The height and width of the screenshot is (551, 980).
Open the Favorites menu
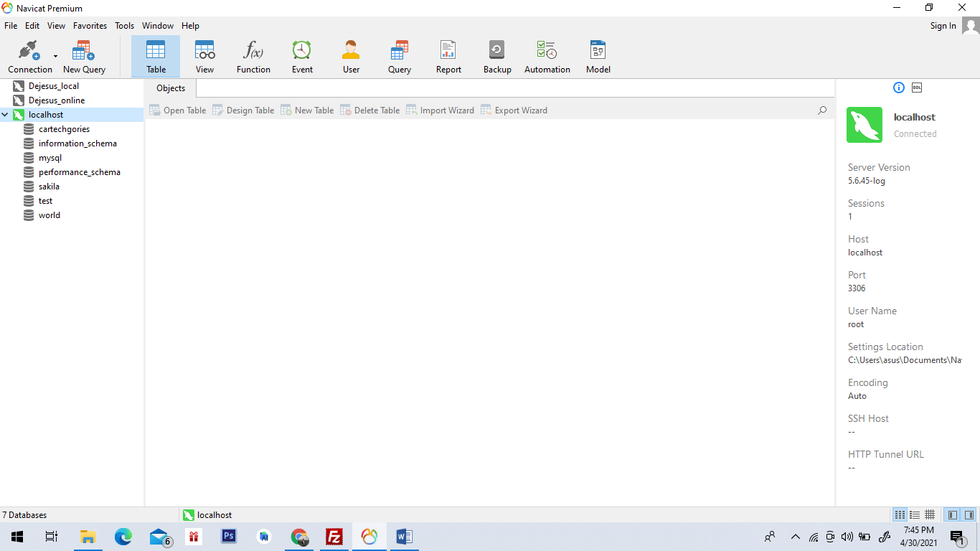pyautogui.click(x=90, y=26)
